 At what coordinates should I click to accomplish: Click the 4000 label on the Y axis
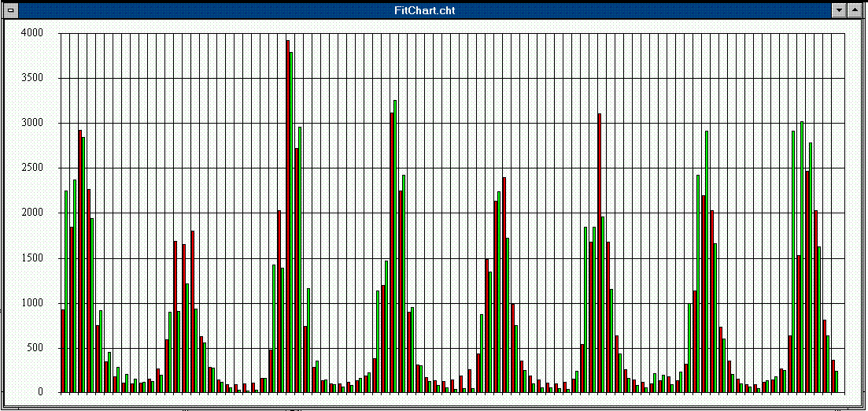tap(31, 33)
